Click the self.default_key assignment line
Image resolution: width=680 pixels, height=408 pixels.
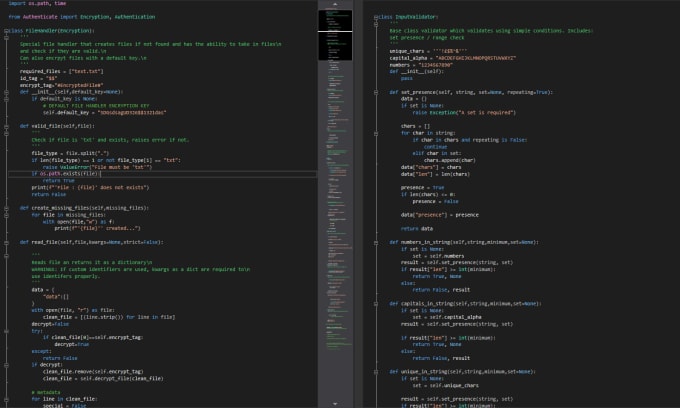pos(104,113)
